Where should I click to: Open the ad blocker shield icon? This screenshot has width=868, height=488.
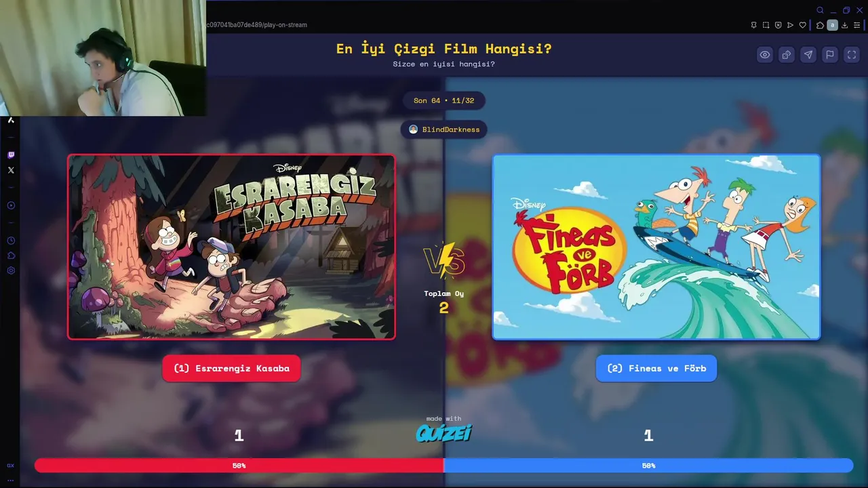778,25
